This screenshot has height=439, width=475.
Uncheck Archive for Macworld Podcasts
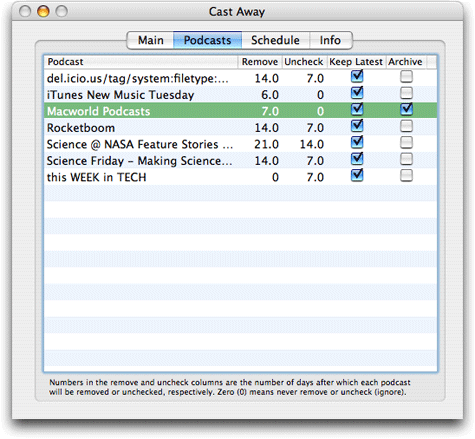coord(406,109)
